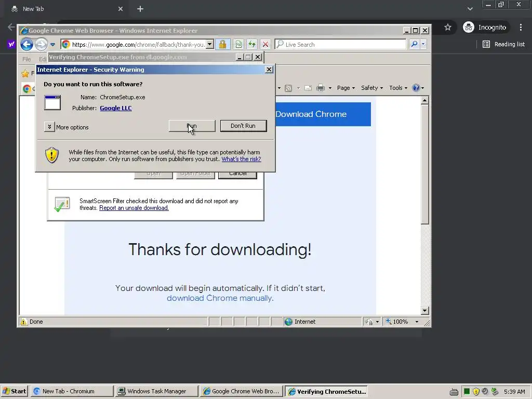This screenshot has height=399, width=532.
Task: Click Don't Run in the Security Warning
Action: click(x=243, y=126)
